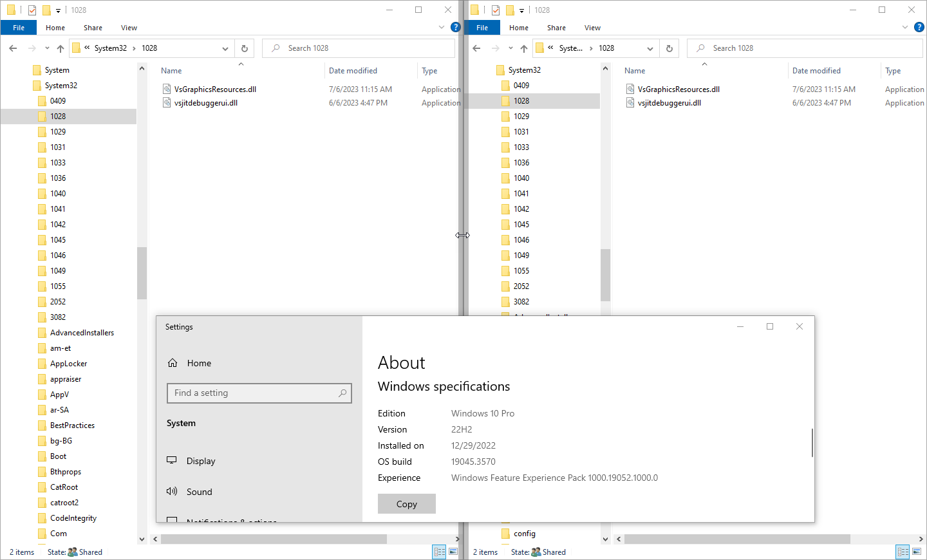Expand the ribbon in right Explorer window

click(905, 27)
